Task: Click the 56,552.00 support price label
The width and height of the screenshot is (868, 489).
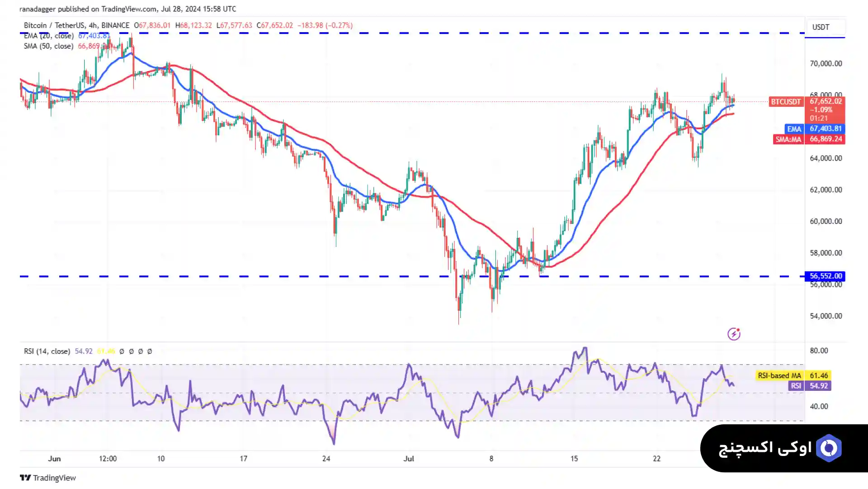Action: [825, 276]
